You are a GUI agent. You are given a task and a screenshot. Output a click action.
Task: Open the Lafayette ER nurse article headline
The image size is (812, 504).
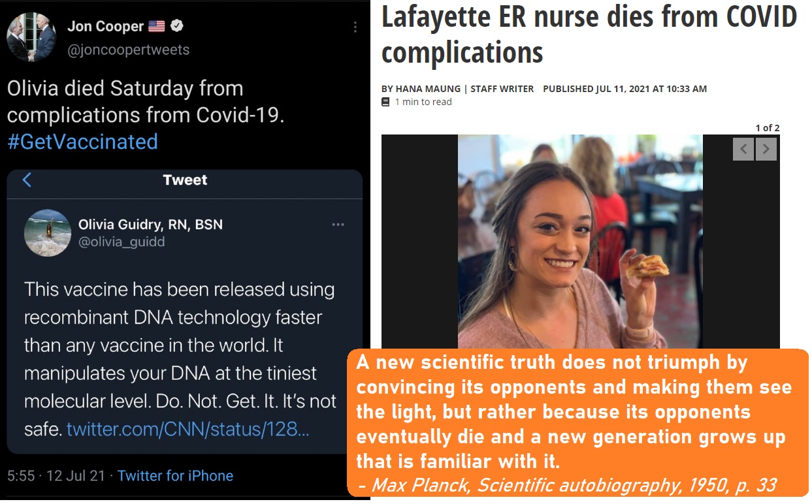tap(588, 34)
